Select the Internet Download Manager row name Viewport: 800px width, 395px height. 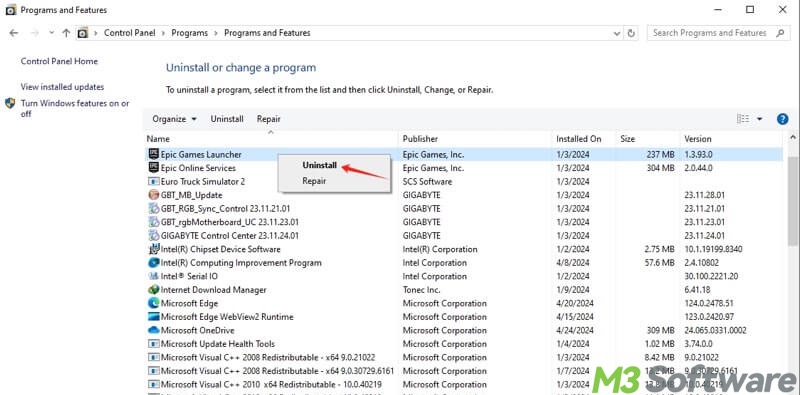pos(213,289)
